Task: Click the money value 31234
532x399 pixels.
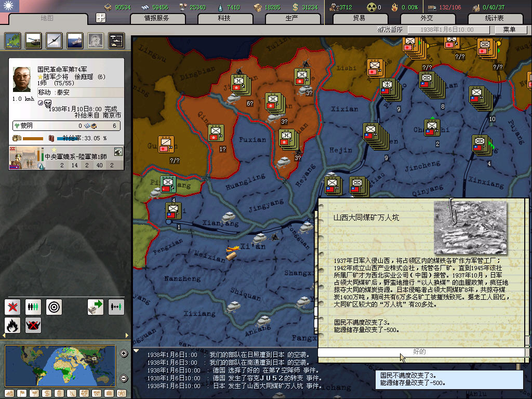Action: (310, 7)
